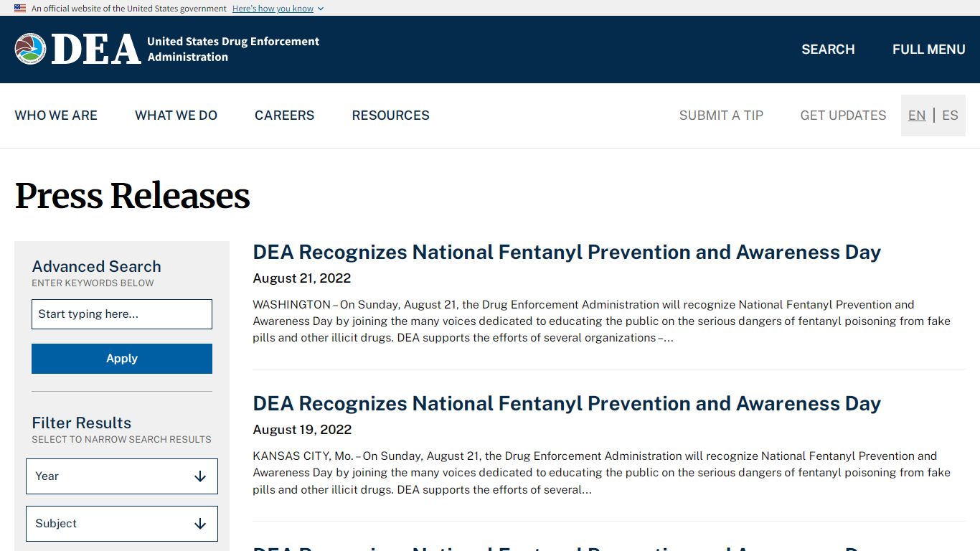Open August 21, 2022 fentanyl awareness press release
The width and height of the screenshot is (980, 551).
567,253
